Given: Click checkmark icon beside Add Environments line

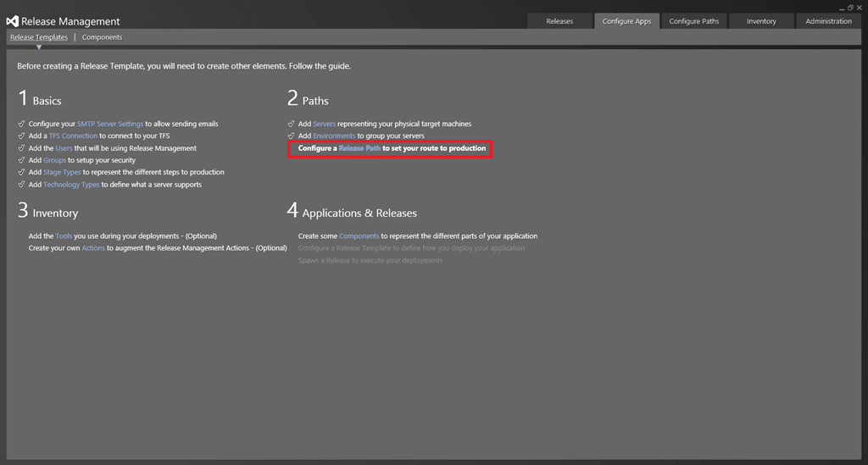Looking at the screenshot, I should click(x=292, y=136).
